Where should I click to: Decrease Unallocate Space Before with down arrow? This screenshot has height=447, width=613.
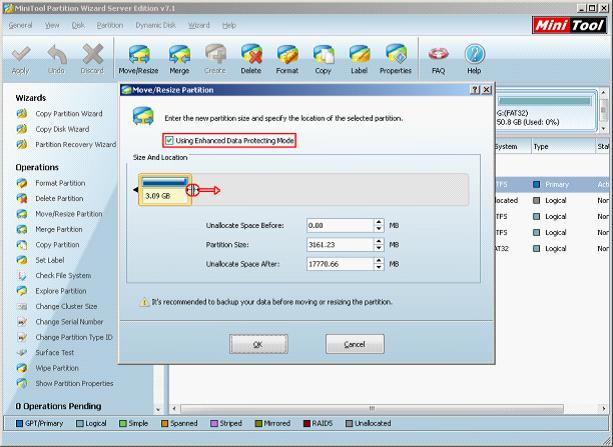tap(378, 229)
